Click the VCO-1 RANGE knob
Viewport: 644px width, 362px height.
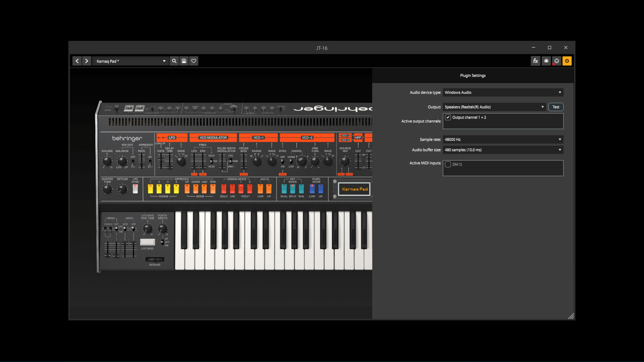point(257,161)
